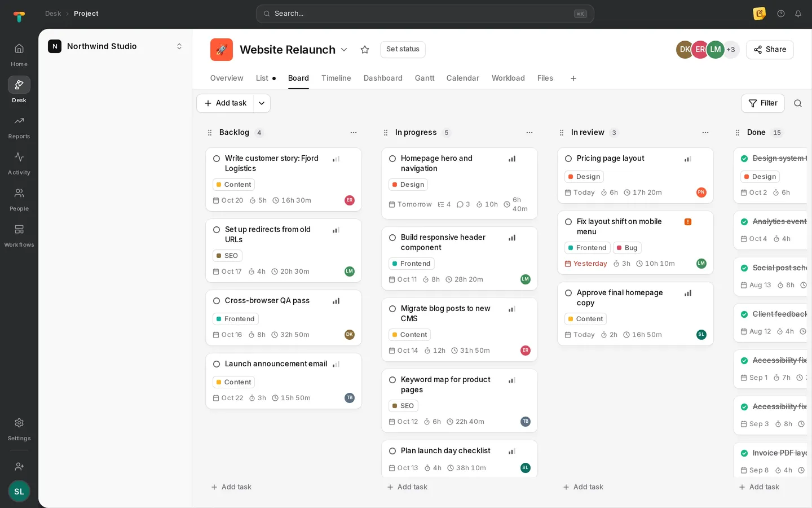
Task: Check off Cross-browser QA pass
Action: (x=217, y=301)
